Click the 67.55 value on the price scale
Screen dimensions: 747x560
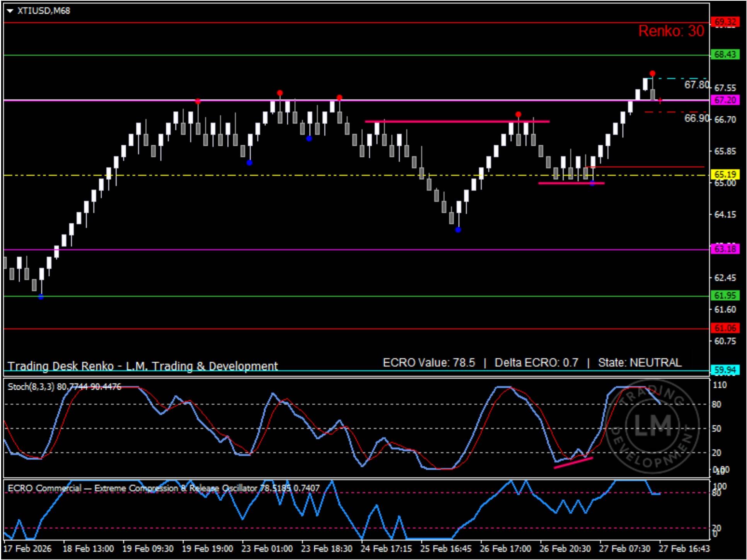pyautogui.click(x=725, y=88)
